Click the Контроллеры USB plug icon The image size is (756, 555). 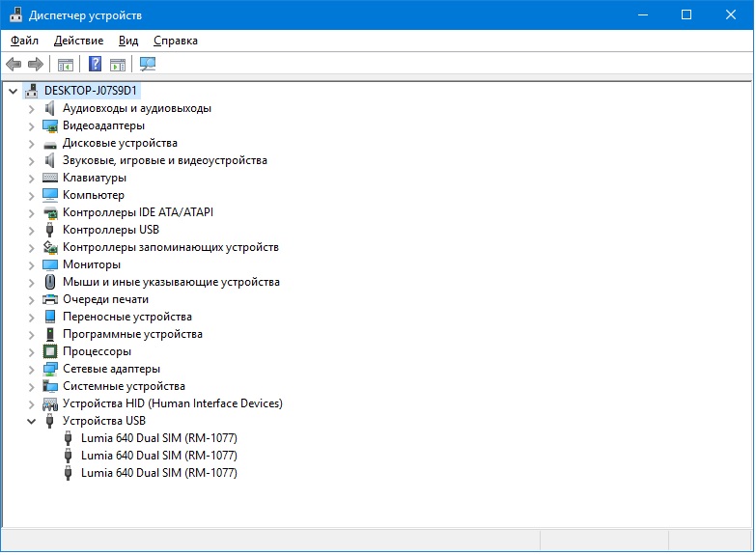click(x=49, y=230)
